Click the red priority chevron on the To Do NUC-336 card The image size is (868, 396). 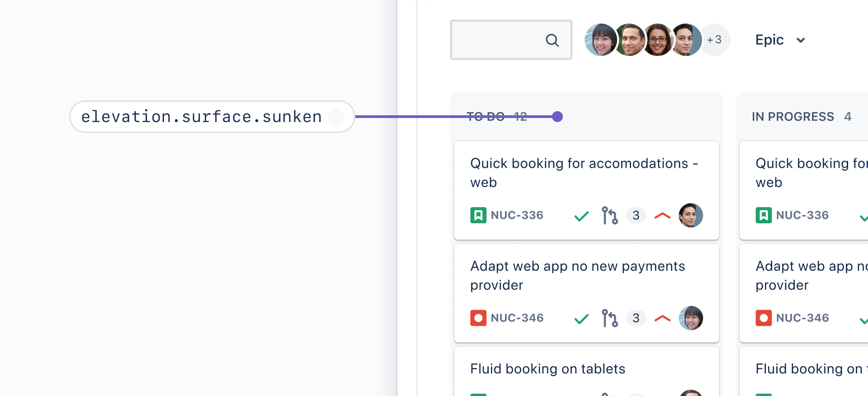(662, 216)
